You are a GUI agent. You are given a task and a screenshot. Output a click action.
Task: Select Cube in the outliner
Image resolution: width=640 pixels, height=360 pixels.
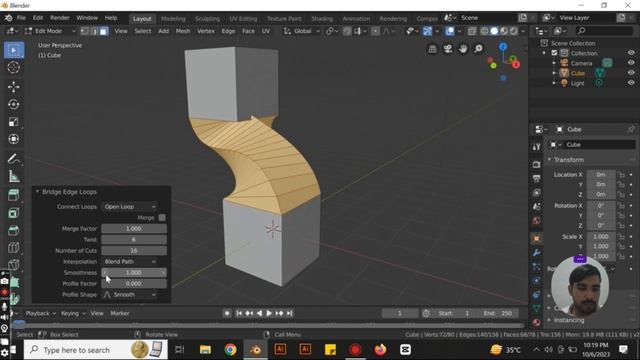click(x=578, y=73)
